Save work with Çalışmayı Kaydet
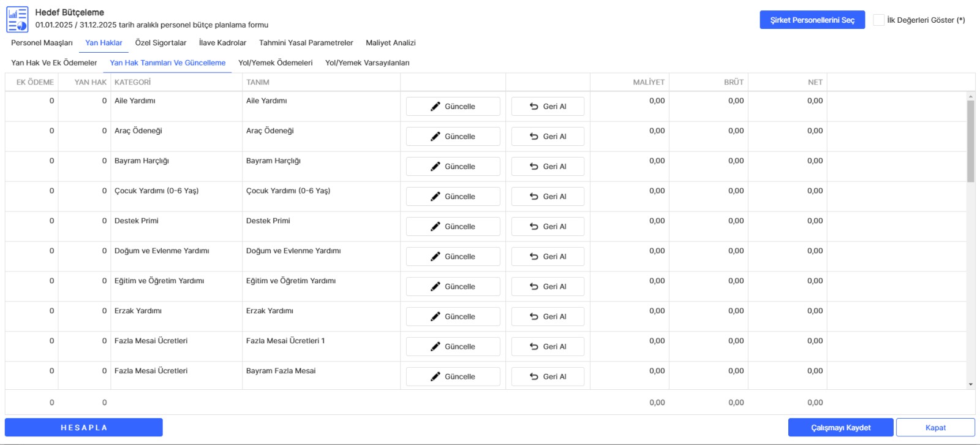Image resolution: width=980 pixels, height=445 pixels. click(x=840, y=428)
